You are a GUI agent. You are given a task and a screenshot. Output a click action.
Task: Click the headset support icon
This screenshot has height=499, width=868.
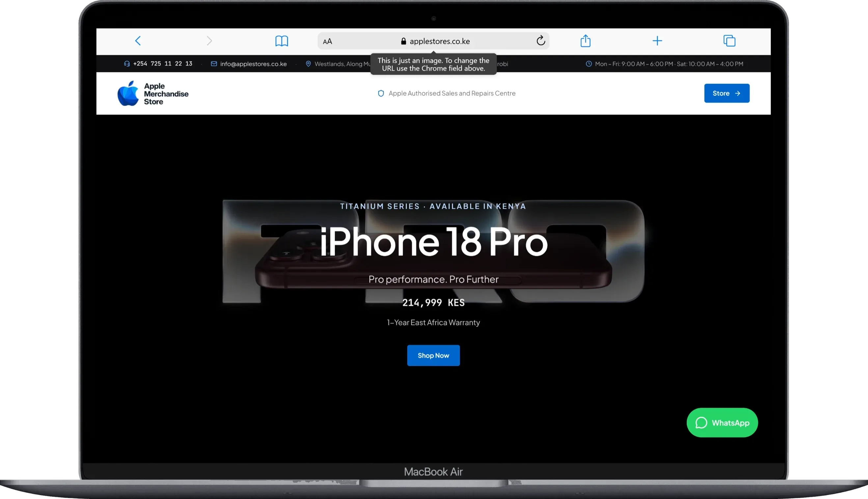(x=127, y=64)
